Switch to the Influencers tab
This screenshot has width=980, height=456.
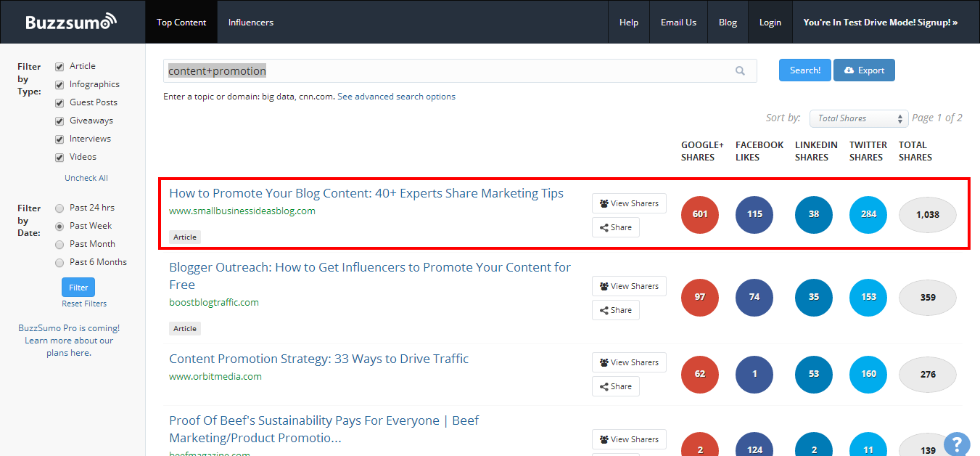pos(250,22)
